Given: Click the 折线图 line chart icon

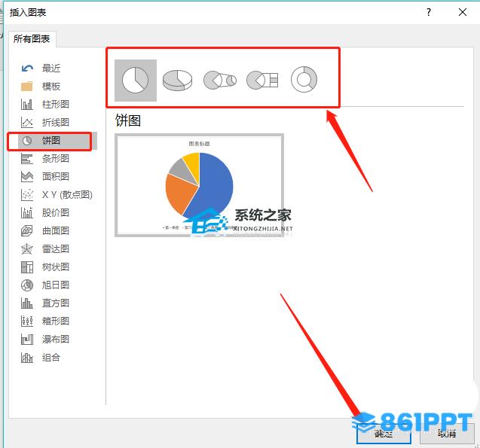Looking at the screenshot, I should pyautogui.click(x=27, y=122).
